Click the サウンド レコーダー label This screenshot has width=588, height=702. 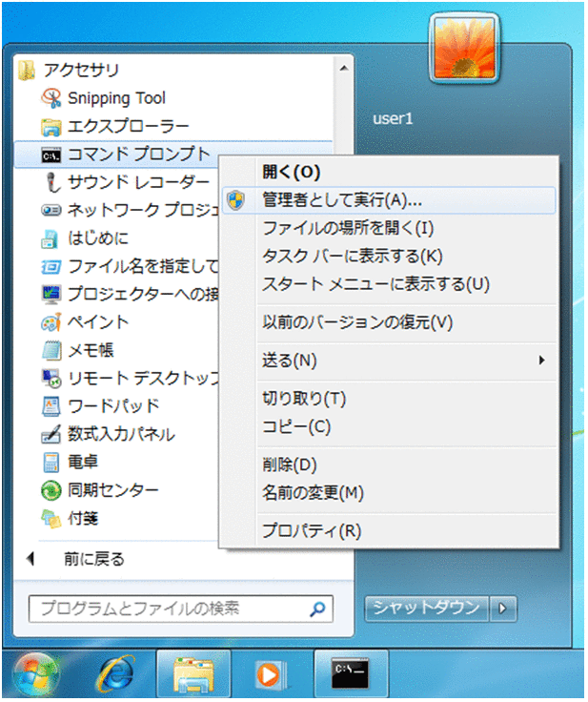click(x=139, y=183)
